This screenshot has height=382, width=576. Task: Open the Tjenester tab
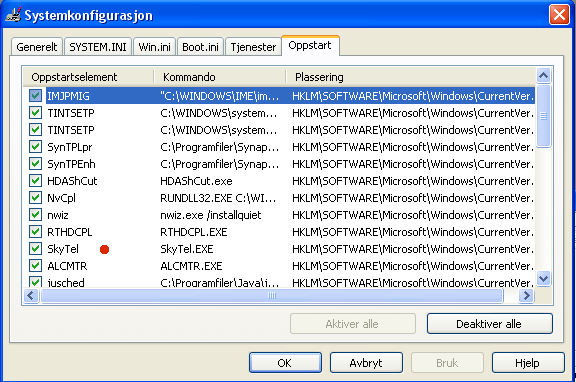point(253,47)
